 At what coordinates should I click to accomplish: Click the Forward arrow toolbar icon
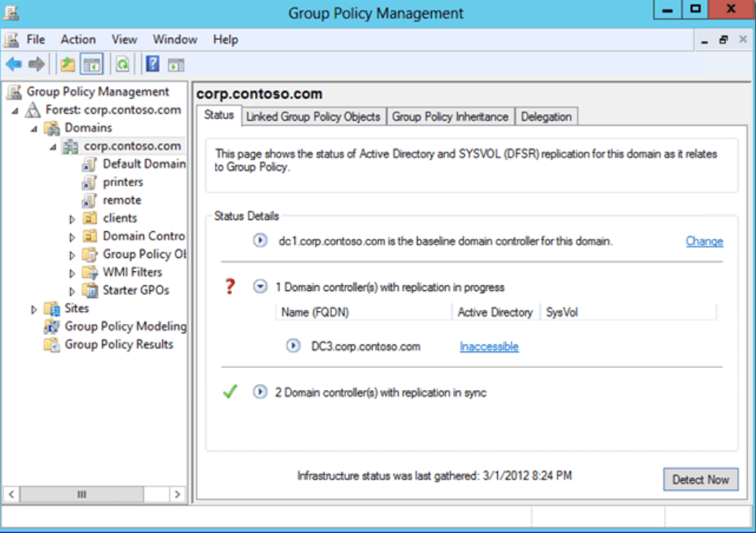[36, 64]
